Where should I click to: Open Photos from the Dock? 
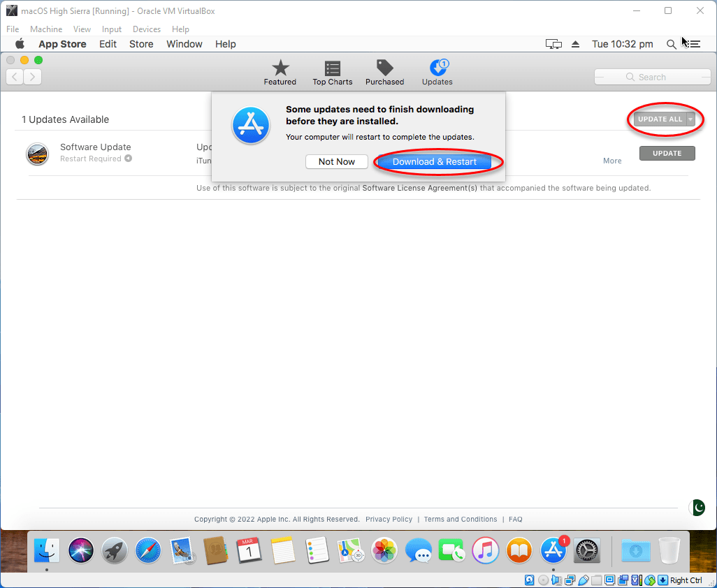(x=384, y=550)
